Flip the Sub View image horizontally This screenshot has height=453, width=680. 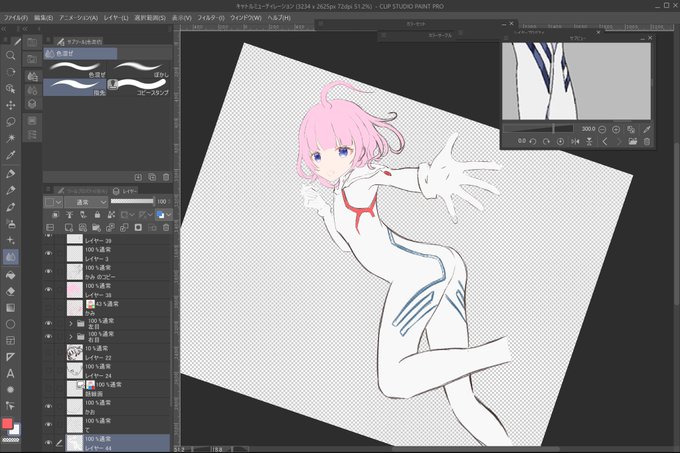575,141
